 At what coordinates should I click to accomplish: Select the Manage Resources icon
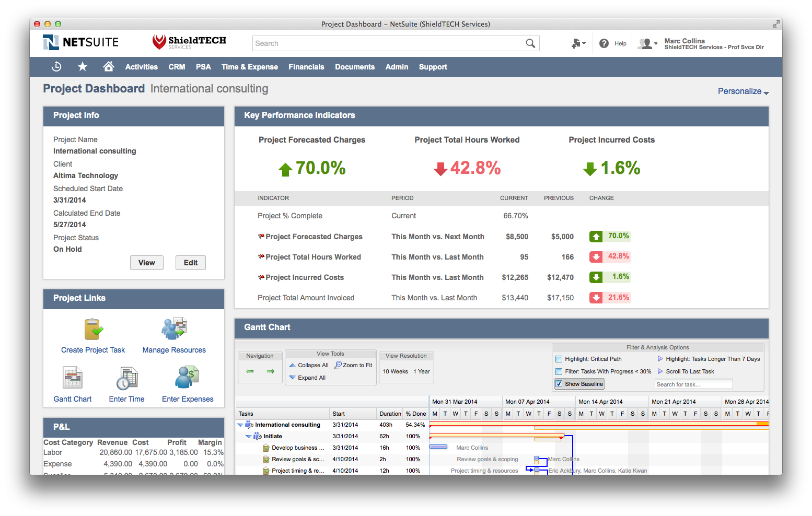tap(174, 328)
